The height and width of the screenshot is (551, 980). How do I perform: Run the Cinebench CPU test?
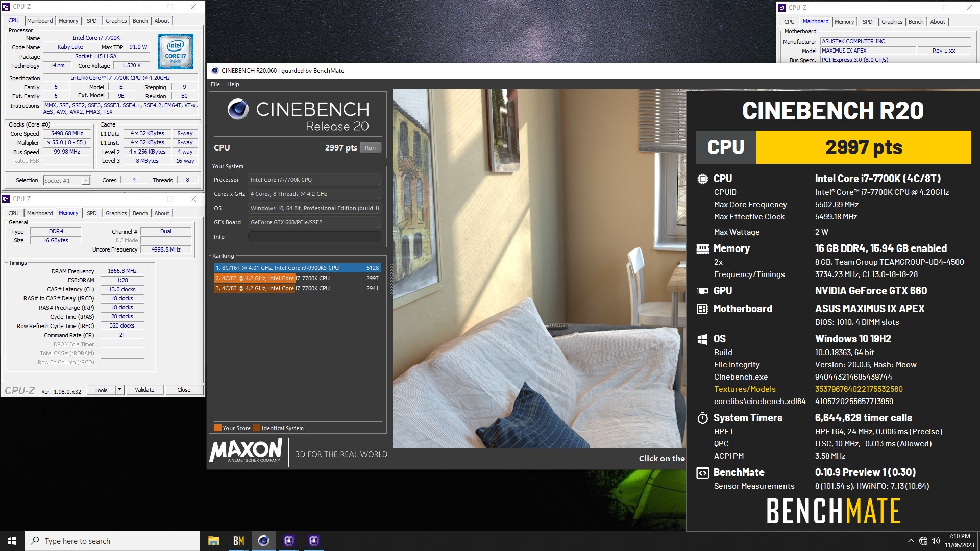click(x=370, y=148)
